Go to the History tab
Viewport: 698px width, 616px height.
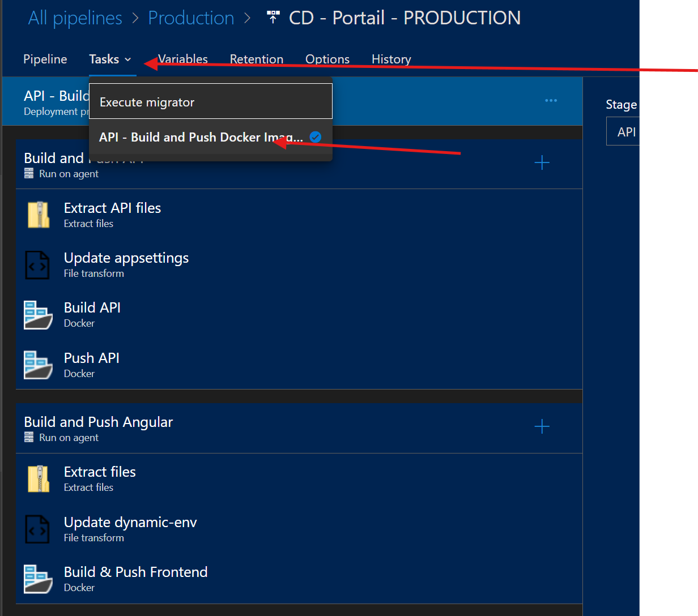coord(391,59)
